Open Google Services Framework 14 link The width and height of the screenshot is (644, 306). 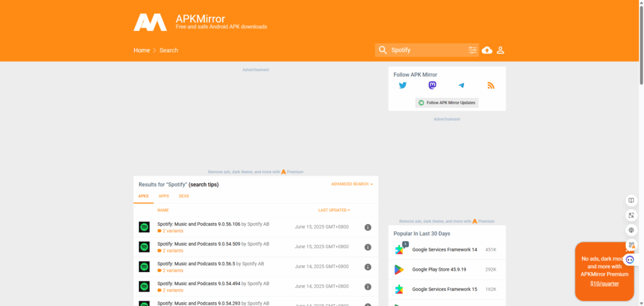coord(445,250)
